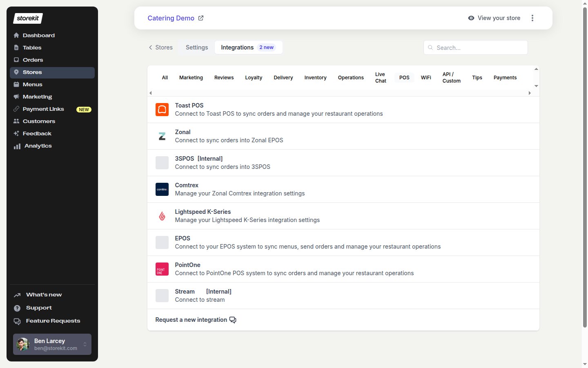Click the PointOne integration name
The image size is (588, 368).
(188, 265)
